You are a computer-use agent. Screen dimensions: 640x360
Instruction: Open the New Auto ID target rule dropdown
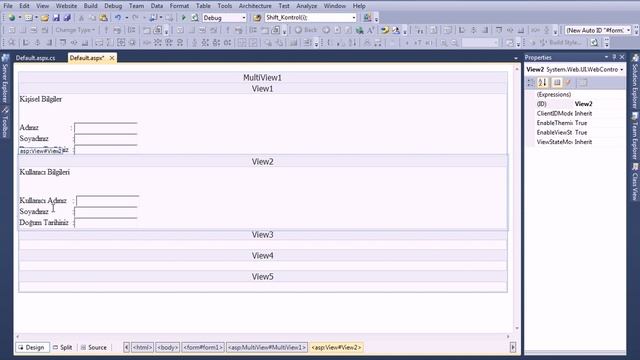(629, 30)
